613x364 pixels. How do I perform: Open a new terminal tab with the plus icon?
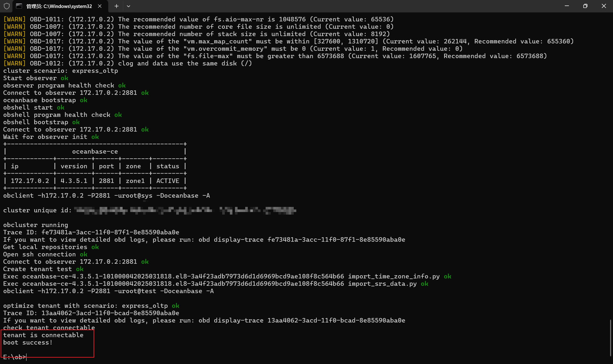(x=116, y=6)
